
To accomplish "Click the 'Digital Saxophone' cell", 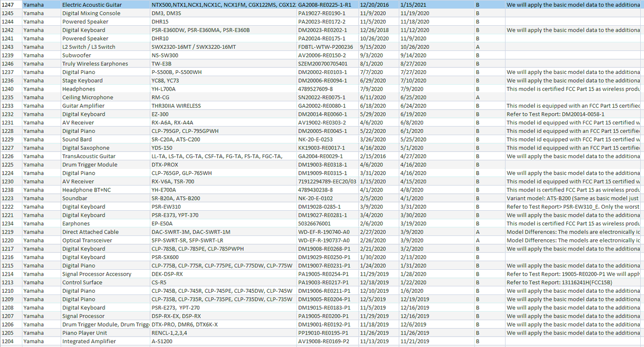I will click(x=105, y=147).
